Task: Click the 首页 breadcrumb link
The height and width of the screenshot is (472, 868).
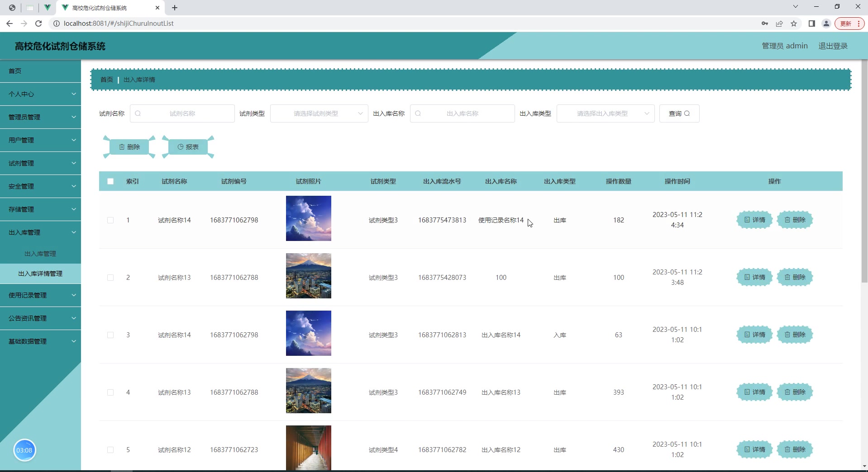Action: pyautogui.click(x=107, y=80)
